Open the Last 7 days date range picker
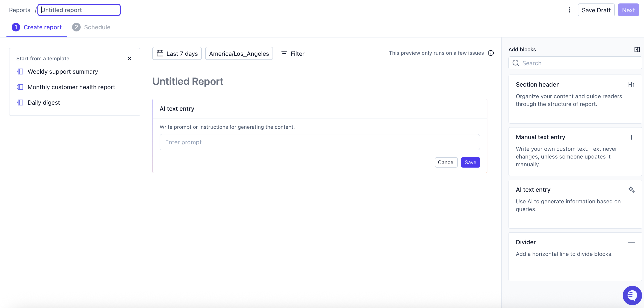The height and width of the screenshot is (308, 644). click(177, 54)
